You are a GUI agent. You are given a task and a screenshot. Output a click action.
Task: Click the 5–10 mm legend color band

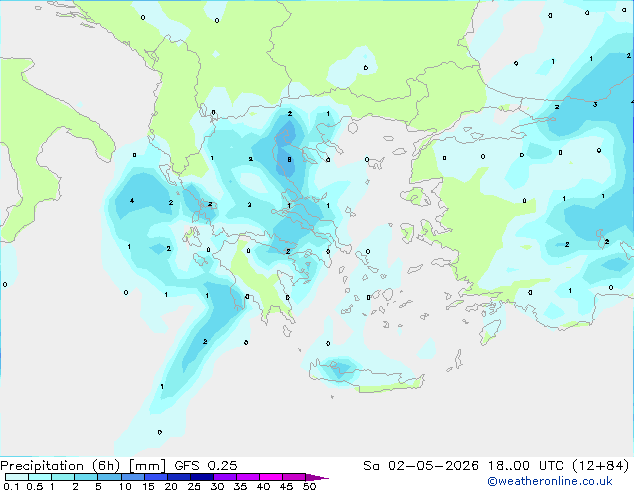(110, 477)
